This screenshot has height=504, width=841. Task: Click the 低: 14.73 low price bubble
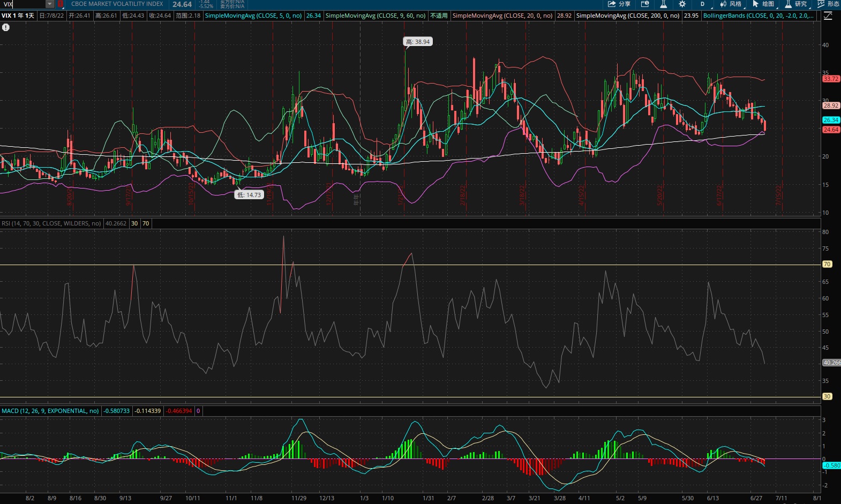(249, 195)
